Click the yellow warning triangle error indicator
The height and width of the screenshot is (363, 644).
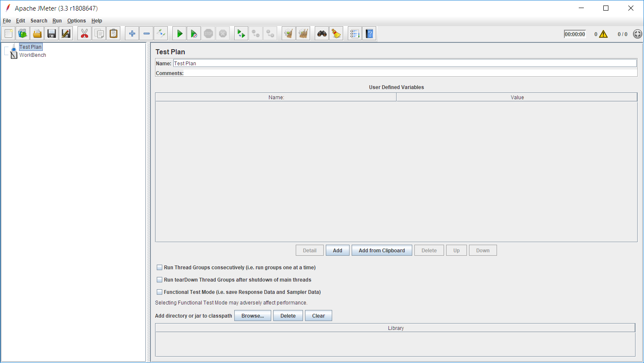pos(603,34)
